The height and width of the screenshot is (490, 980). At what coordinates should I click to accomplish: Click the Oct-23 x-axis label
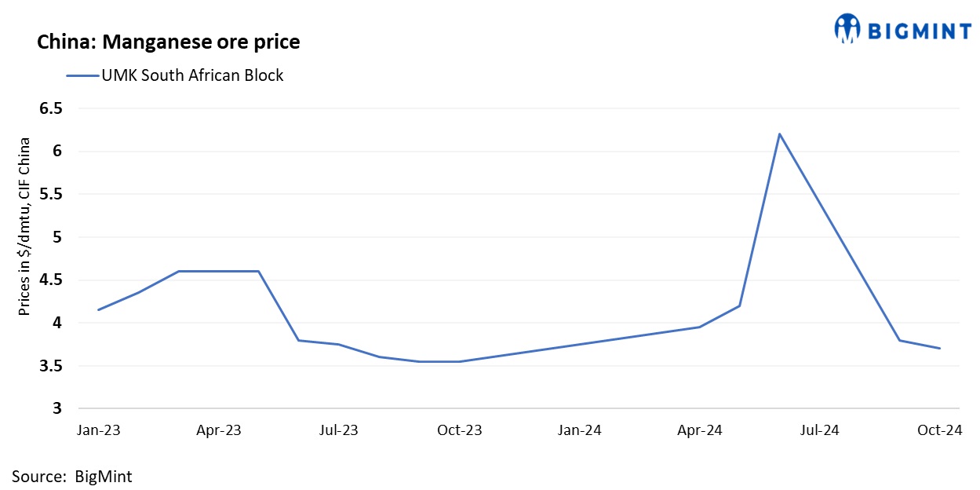pyautogui.click(x=460, y=430)
